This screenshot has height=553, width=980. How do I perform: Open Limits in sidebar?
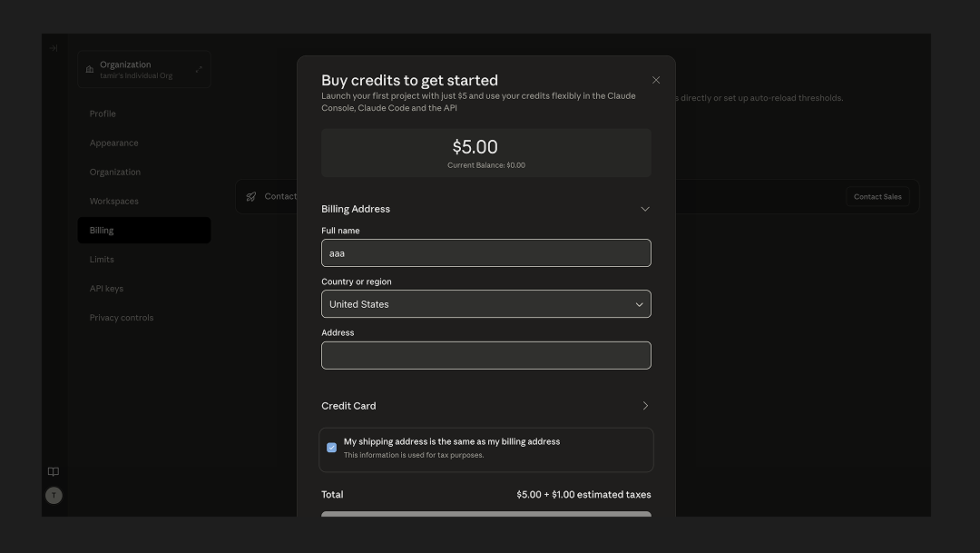(102, 260)
